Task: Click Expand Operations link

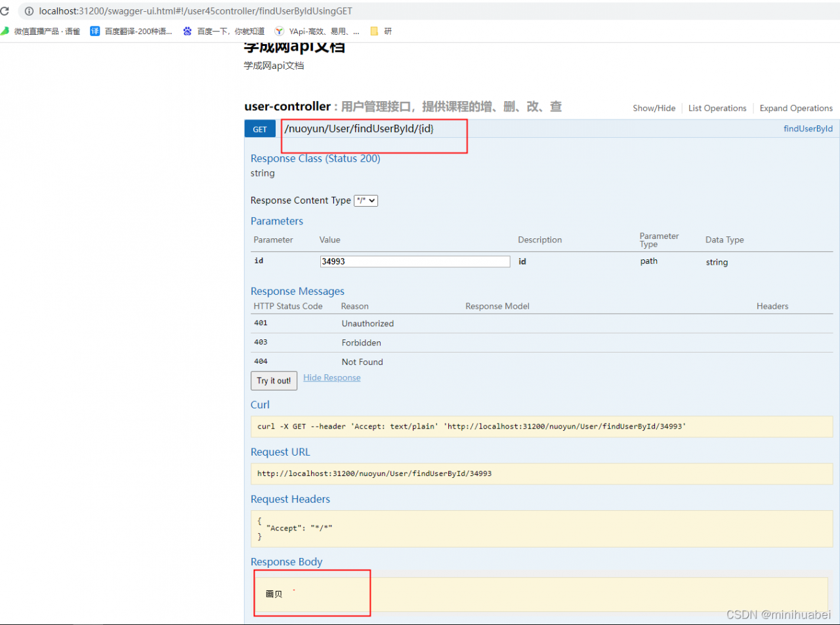Action: [796, 108]
